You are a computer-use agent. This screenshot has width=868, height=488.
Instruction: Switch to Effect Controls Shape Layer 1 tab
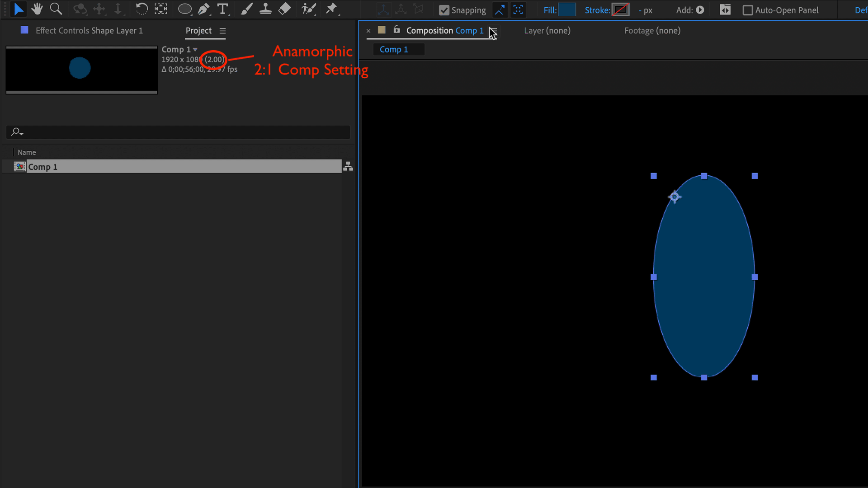coord(89,31)
